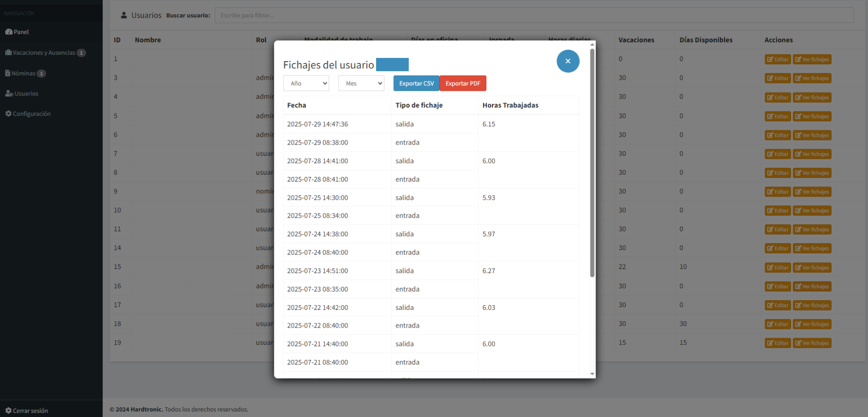Open Nóminas menu item
The height and width of the screenshot is (417, 868).
click(x=24, y=73)
